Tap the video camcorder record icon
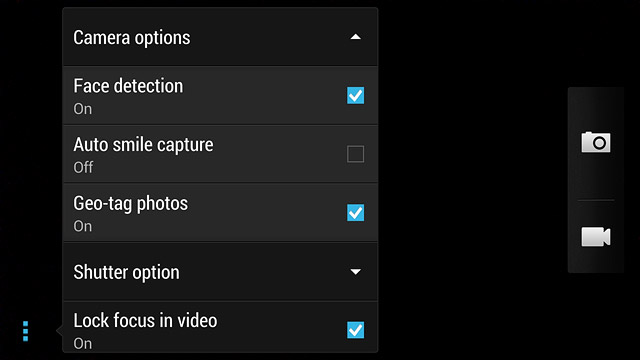 tap(596, 237)
